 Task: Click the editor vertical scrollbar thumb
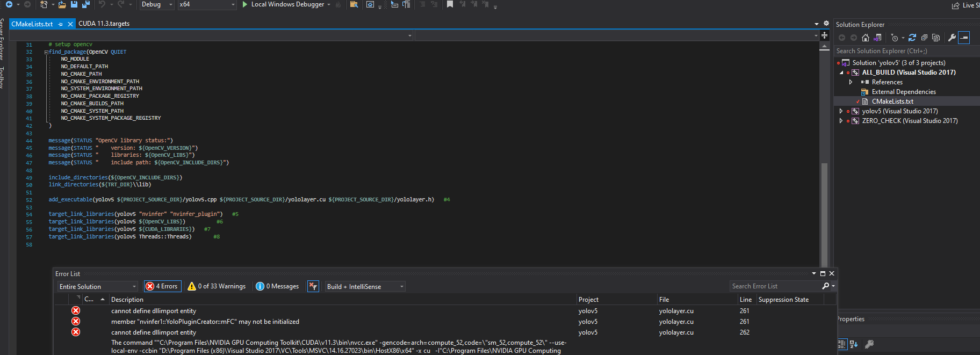[x=824, y=215]
